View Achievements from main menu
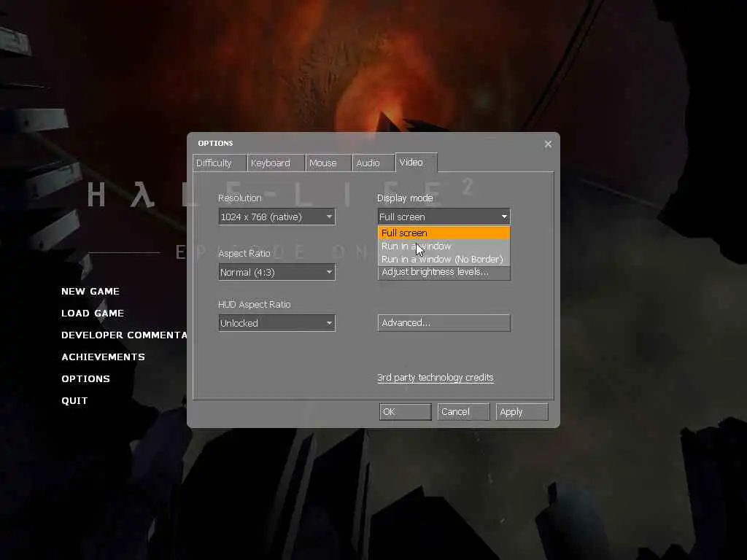The image size is (747, 560). point(104,357)
